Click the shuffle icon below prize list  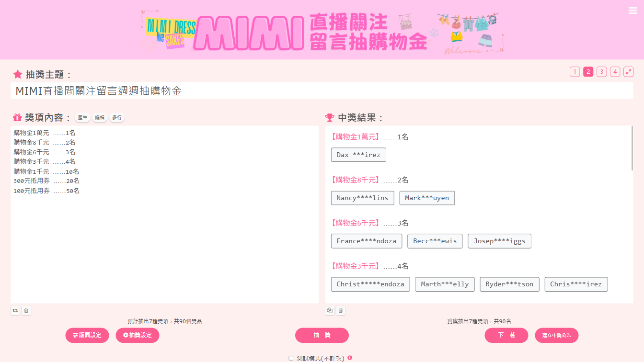coord(15,311)
